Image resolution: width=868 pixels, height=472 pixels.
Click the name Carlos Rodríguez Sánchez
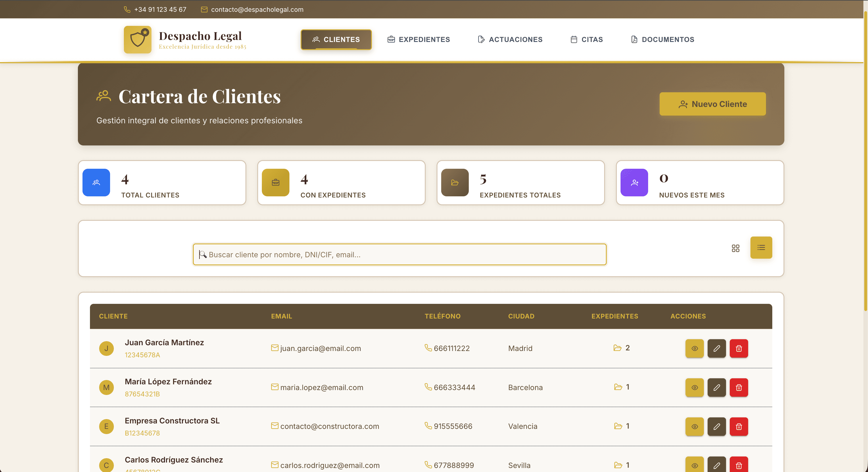coord(174,460)
